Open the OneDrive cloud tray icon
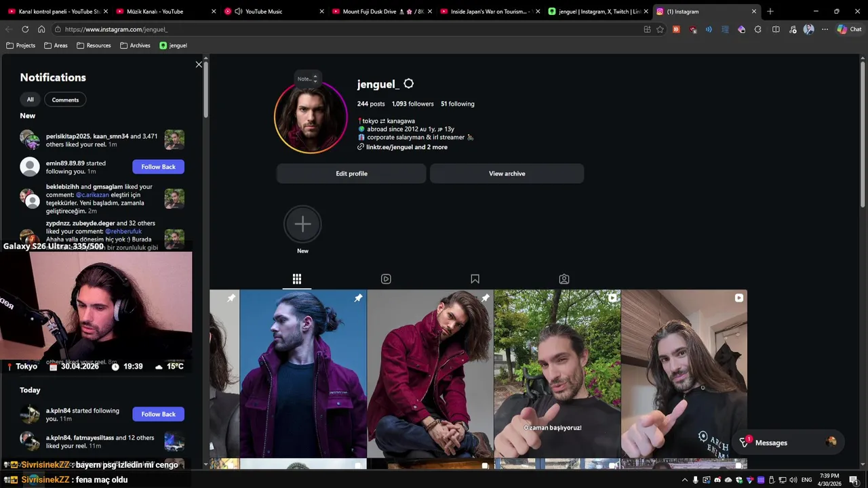 728,480
